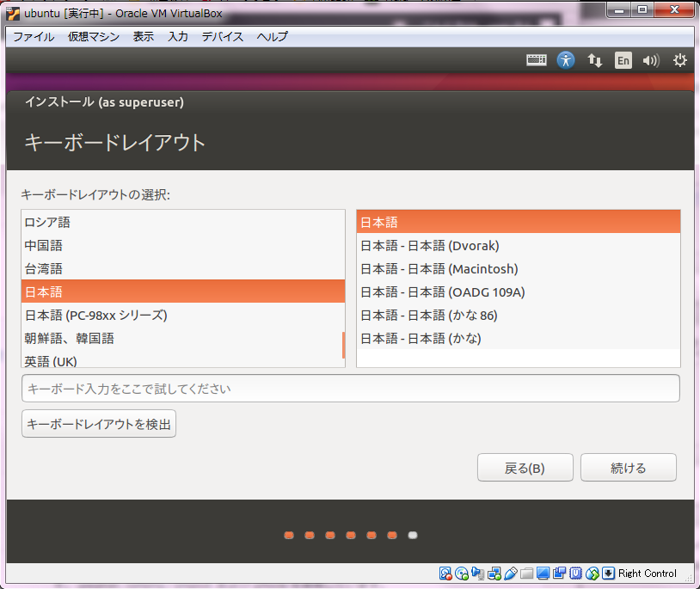Viewport: 700px width, 589px height.
Task: Open the デバイス menu
Action: click(x=223, y=36)
